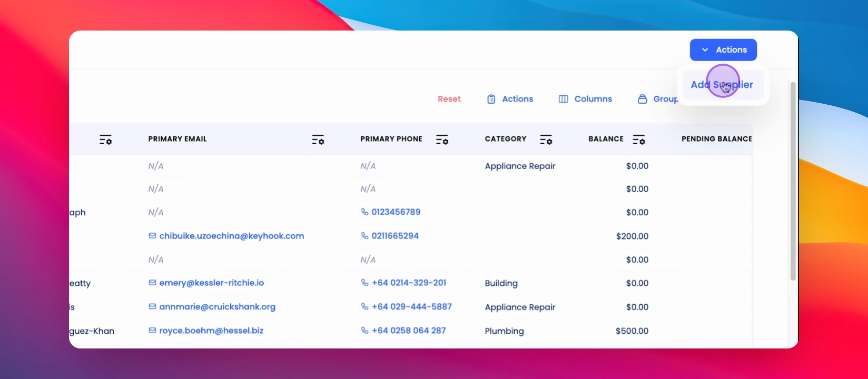Select Appliance Repair in annmarie's row
Viewport: 868px width, 379px height.
pyautogui.click(x=520, y=307)
